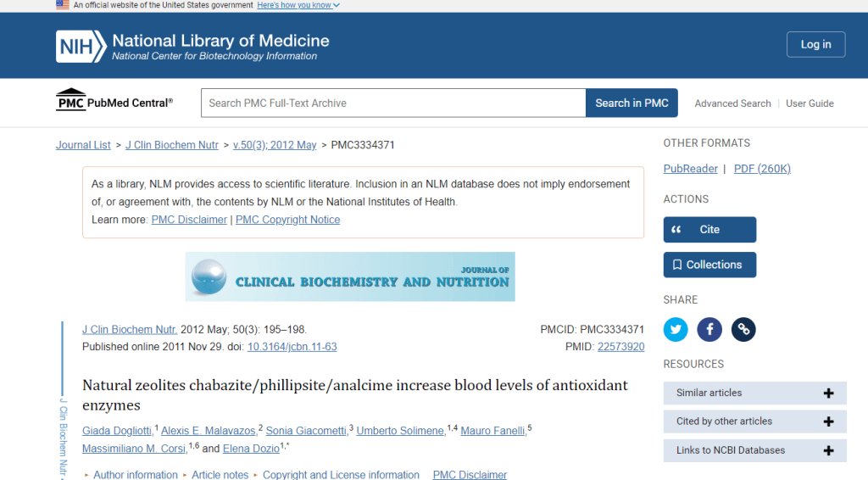Viewport: 868px width, 480px height.
Task: Copy the permalink via the link icon
Action: 743,329
